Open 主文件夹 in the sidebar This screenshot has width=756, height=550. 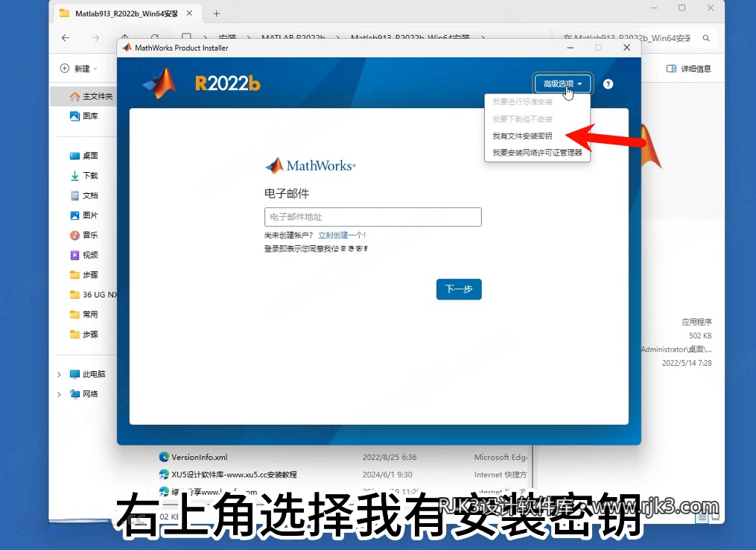91,96
